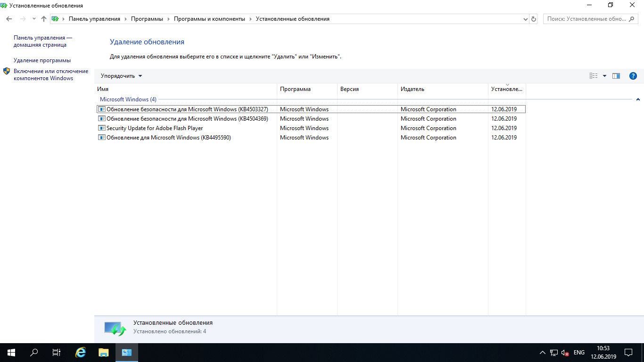Open the Windows Start menu
Viewport: 644px width, 362px height.
[11, 353]
